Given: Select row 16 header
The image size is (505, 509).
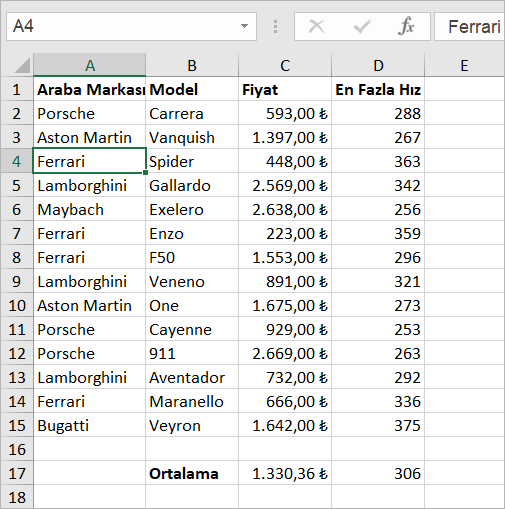Looking at the screenshot, I should (17, 449).
